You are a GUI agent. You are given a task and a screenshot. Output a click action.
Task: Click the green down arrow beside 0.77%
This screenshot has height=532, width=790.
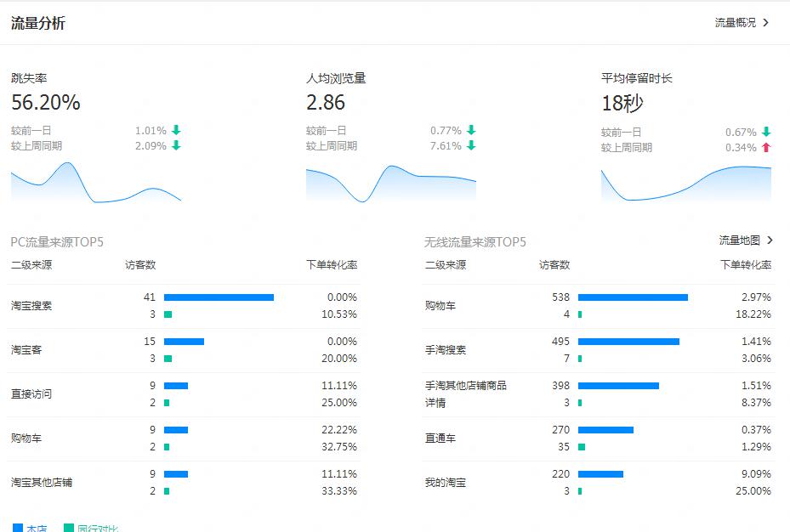[471, 130]
